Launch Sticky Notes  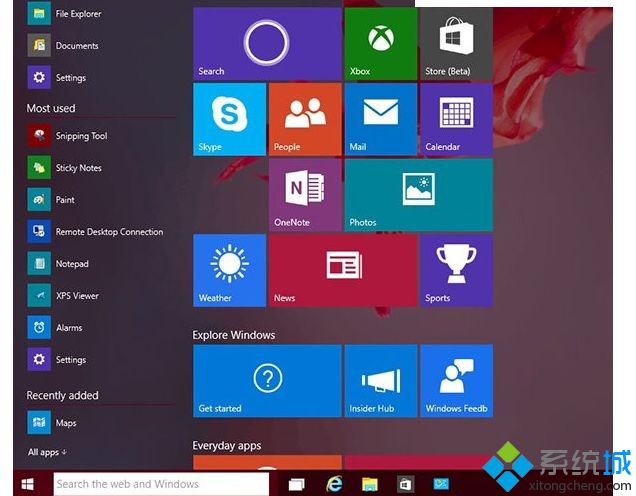pyautogui.click(x=65, y=167)
